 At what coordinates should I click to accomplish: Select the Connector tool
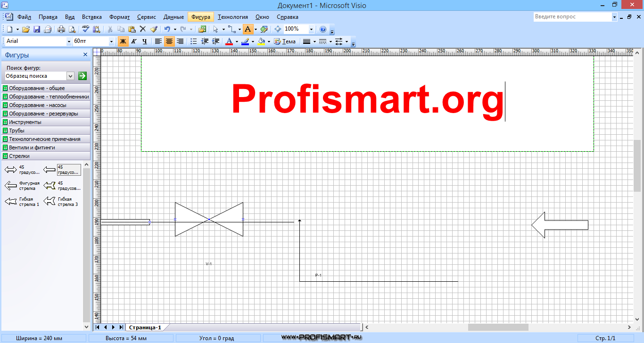(231, 29)
